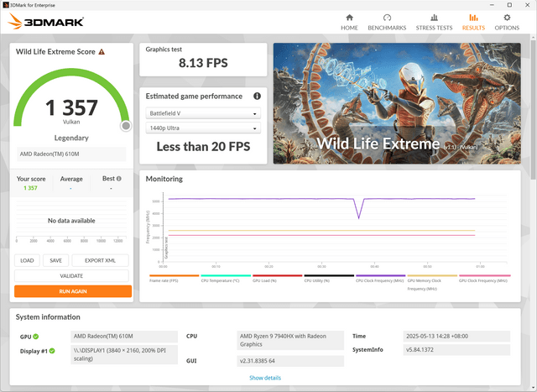Click the score warning triangle icon
Viewport: 537px width, 392px height.
[x=102, y=52]
